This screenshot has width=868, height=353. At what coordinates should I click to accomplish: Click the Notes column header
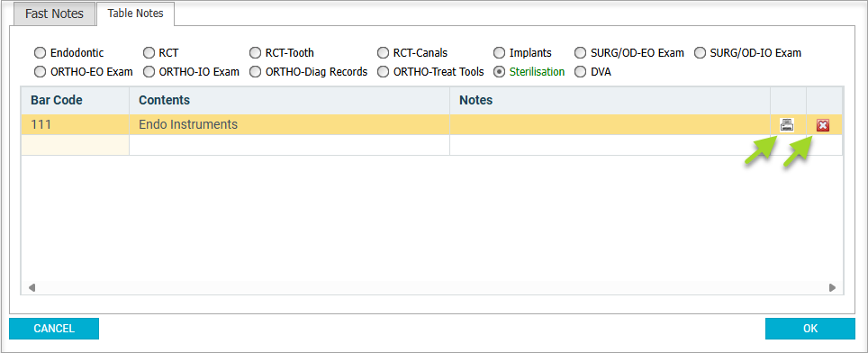610,100
